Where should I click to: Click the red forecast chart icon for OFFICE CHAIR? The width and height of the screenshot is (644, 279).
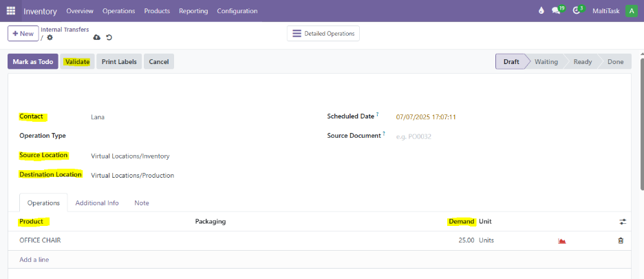[562, 240]
